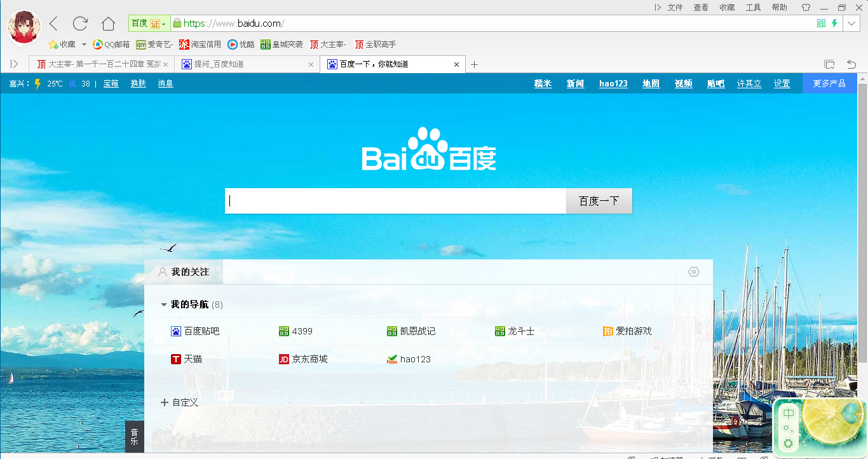Click the weather lightning icon
868x459 pixels.
[37, 83]
